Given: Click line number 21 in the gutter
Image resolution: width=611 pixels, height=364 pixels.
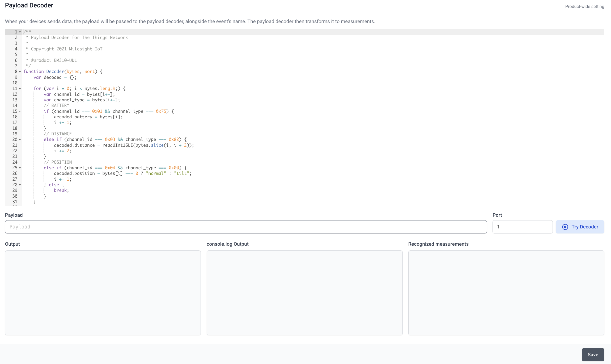Looking at the screenshot, I should click(15, 145).
